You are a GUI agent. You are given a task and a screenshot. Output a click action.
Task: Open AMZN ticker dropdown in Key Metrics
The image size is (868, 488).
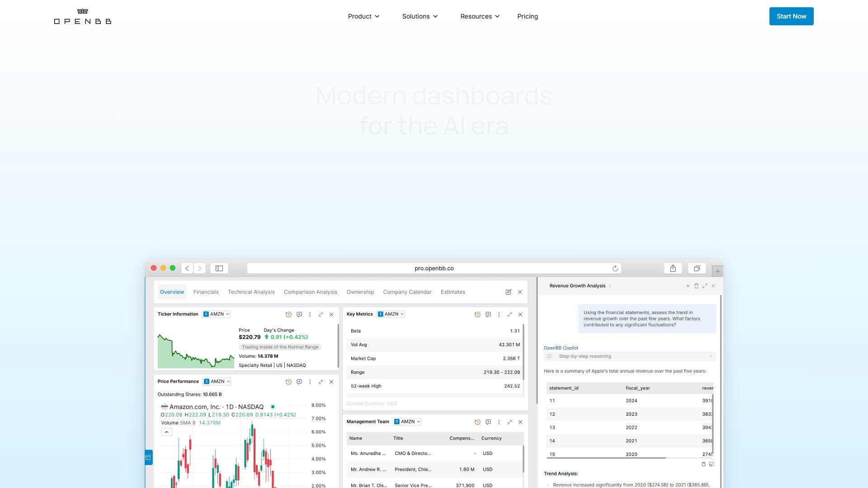tap(391, 314)
